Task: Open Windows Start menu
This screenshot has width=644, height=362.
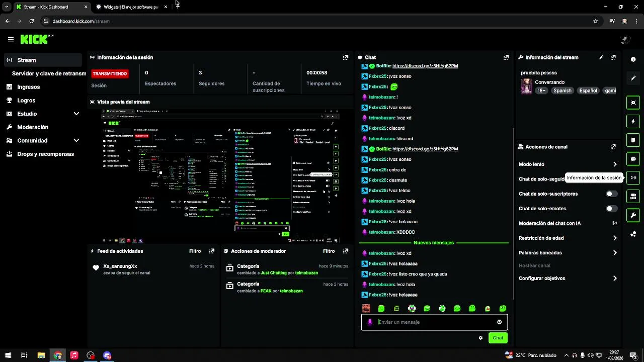Action: point(8,355)
